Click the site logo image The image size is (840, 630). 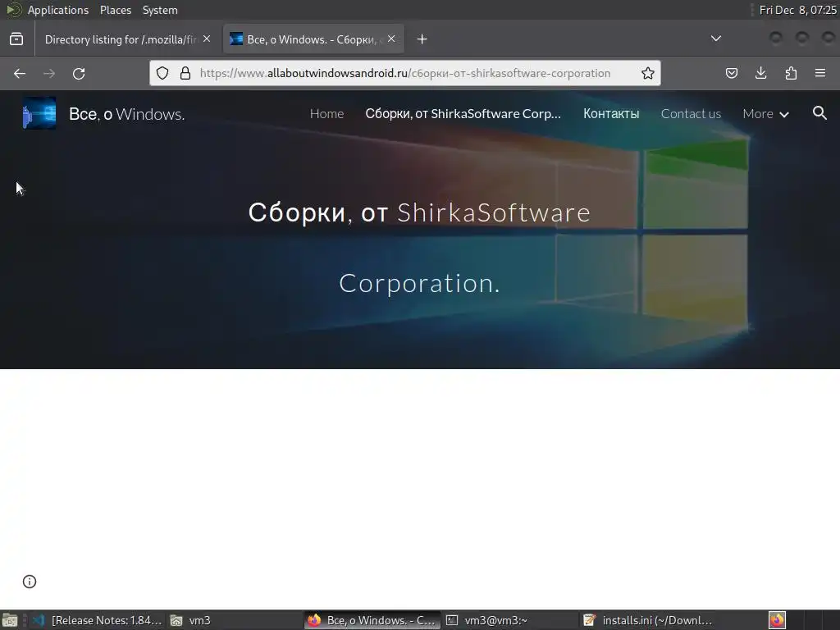pos(39,113)
